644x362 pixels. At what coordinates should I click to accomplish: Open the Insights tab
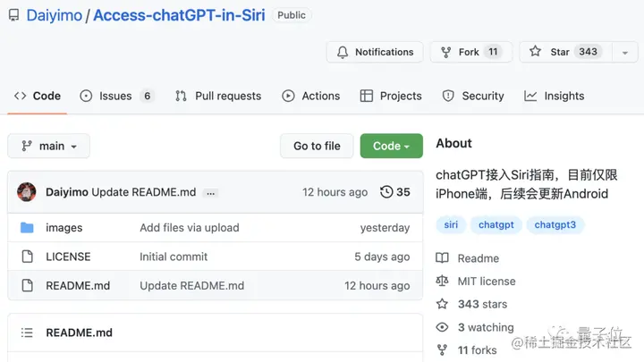click(554, 96)
